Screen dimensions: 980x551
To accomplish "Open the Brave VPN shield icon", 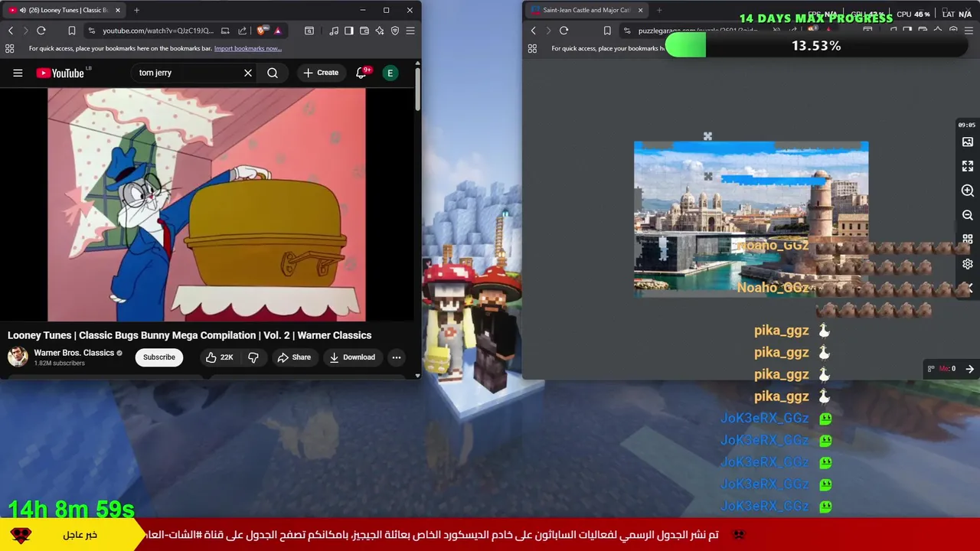I will click(x=395, y=31).
